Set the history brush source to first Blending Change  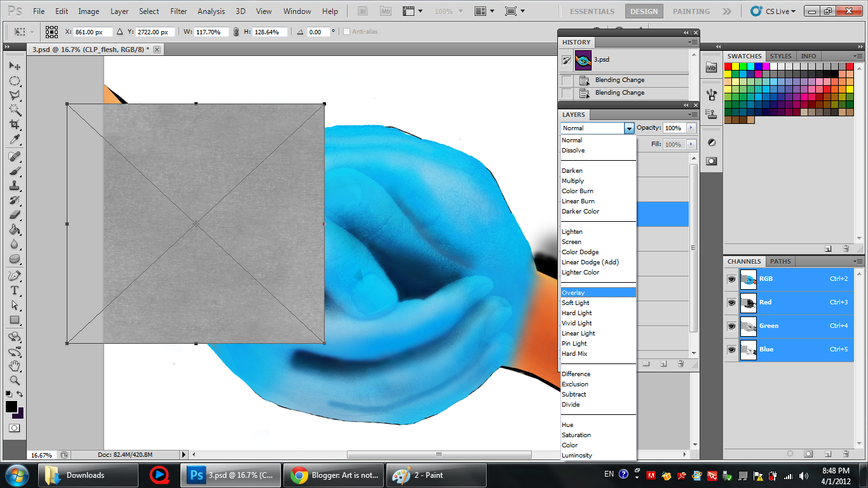coord(566,80)
